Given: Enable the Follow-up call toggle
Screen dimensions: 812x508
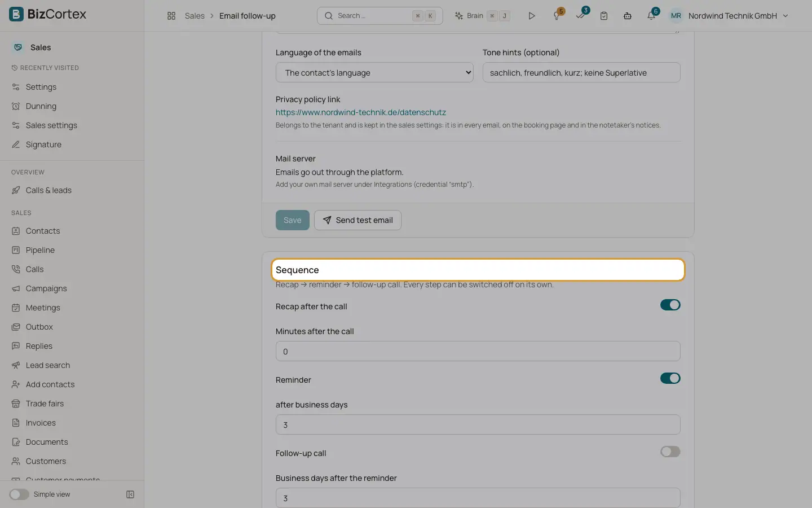Looking at the screenshot, I should click(x=670, y=452).
